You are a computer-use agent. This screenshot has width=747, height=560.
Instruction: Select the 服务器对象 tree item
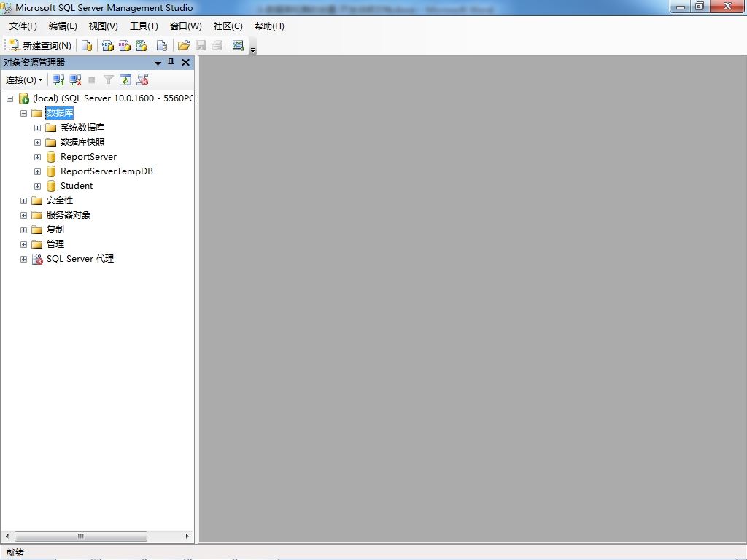point(69,215)
